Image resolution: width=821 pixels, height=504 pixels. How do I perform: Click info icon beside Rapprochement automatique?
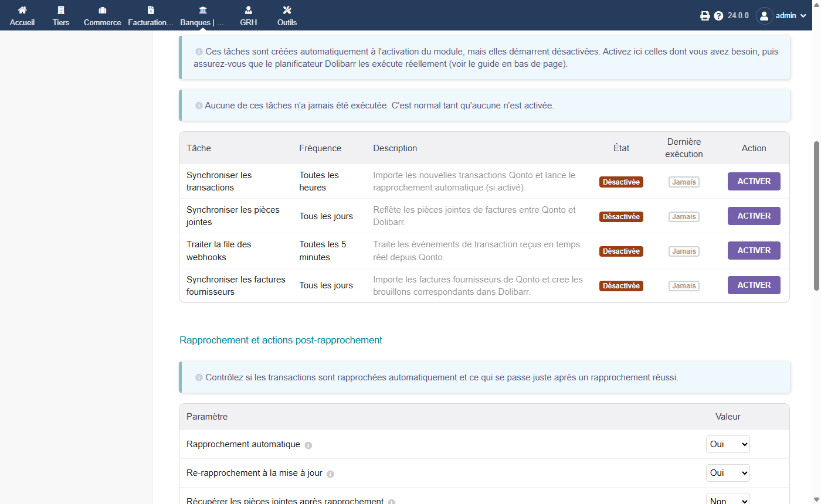pyautogui.click(x=308, y=445)
